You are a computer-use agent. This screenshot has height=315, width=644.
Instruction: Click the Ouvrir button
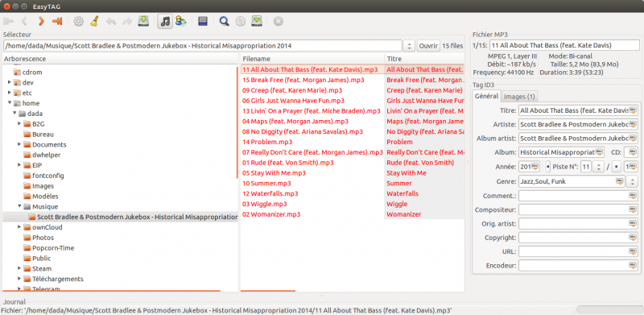pyautogui.click(x=428, y=46)
